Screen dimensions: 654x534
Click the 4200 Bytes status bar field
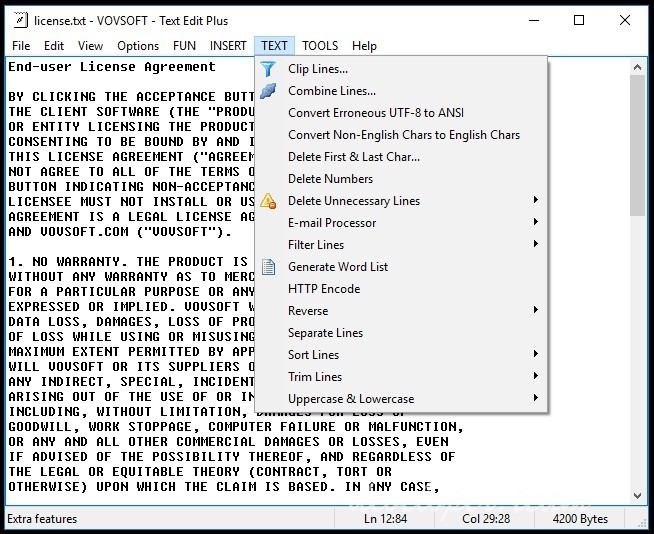click(x=580, y=519)
